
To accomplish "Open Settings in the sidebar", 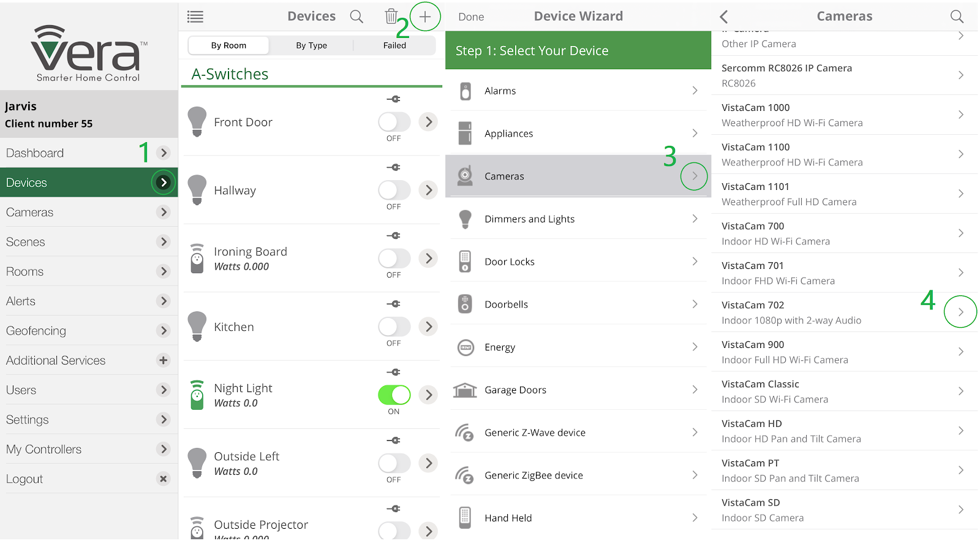I will click(89, 420).
